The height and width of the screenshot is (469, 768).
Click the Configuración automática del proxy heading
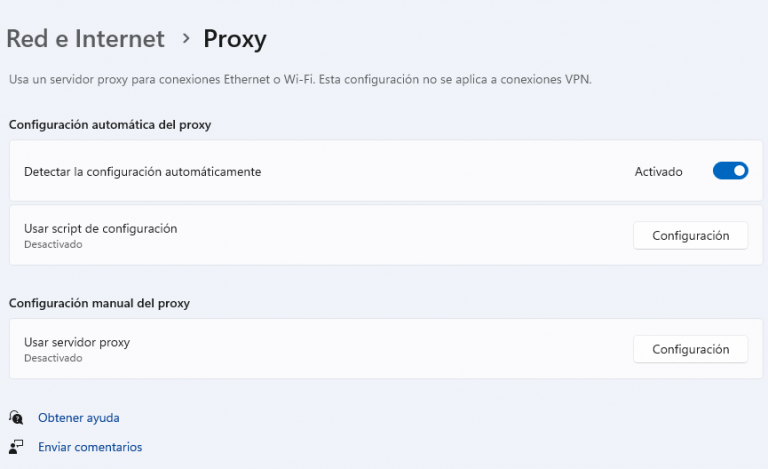click(109, 125)
